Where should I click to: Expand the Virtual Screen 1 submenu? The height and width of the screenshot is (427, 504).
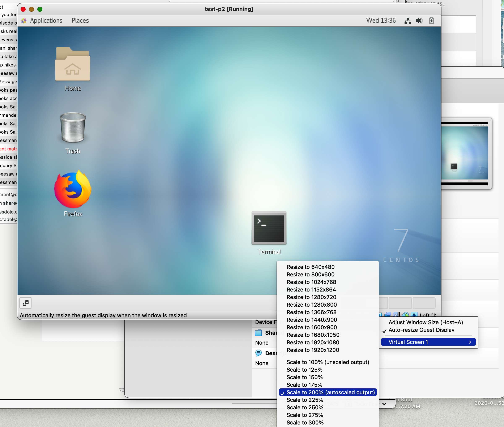click(x=428, y=342)
